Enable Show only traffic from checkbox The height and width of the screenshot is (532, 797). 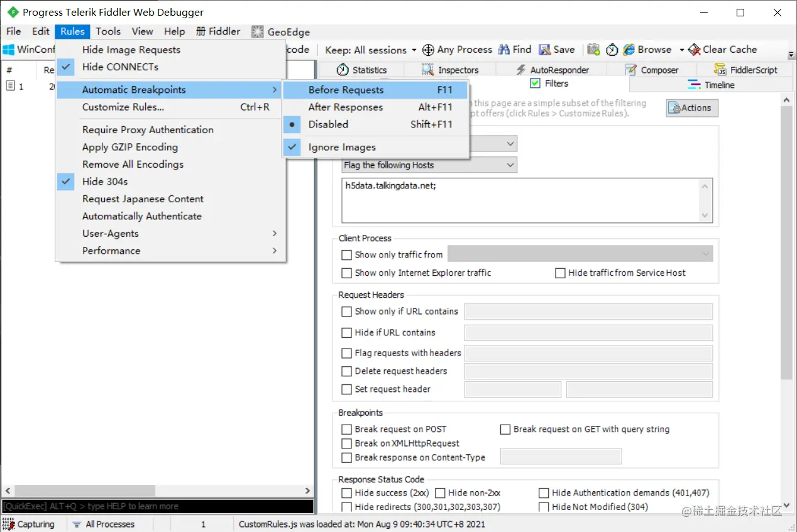coord(346,255)
